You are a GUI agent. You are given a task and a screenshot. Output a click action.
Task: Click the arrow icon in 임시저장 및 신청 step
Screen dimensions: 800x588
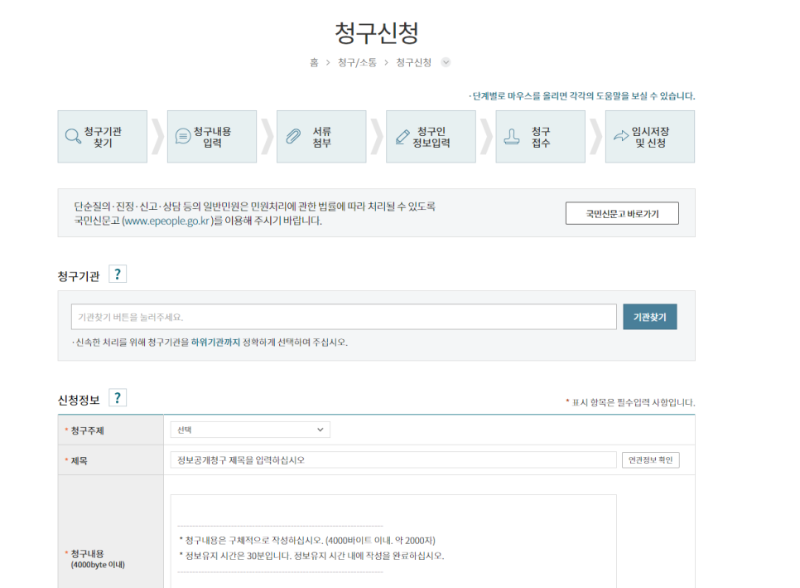coord(621,136)
